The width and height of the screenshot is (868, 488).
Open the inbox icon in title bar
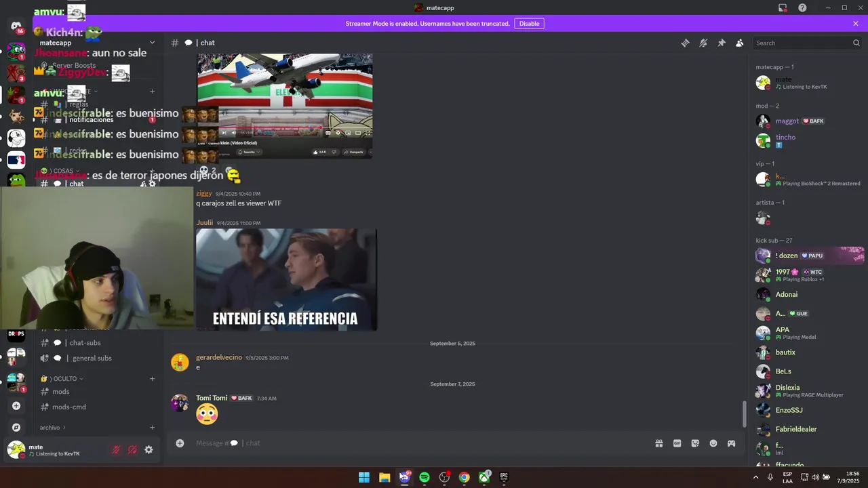tap(783, 7)
